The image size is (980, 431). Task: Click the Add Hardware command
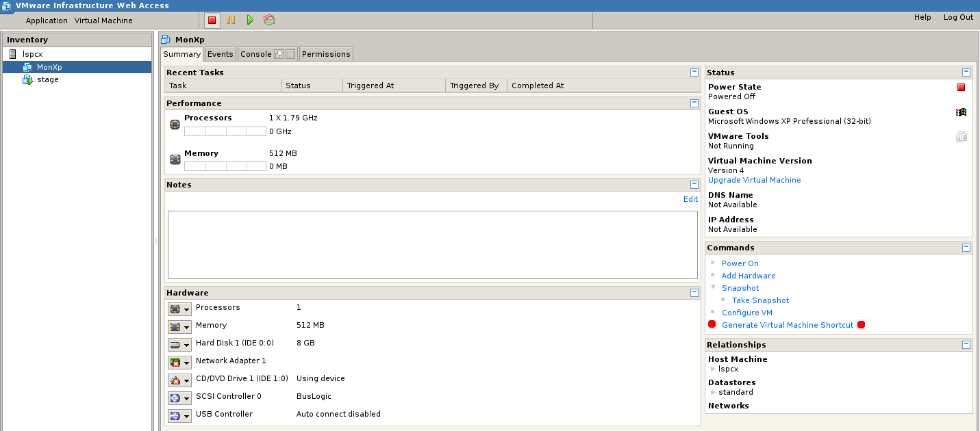coord(749,276)
